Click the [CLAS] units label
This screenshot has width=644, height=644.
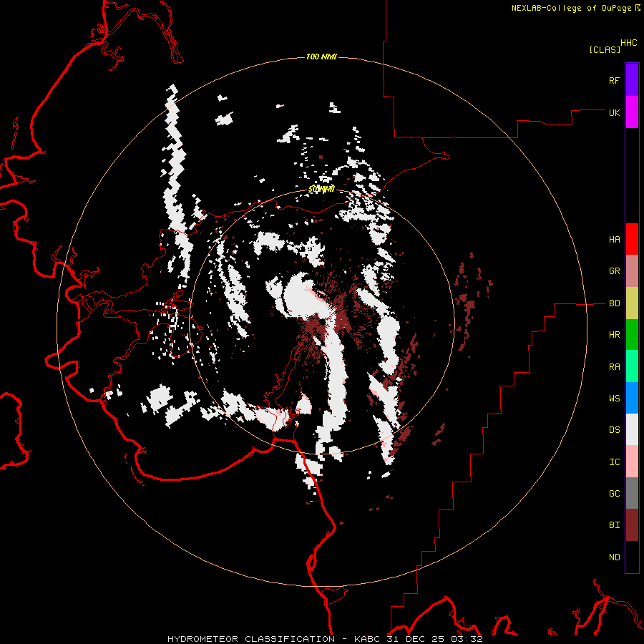pos(605,50)
